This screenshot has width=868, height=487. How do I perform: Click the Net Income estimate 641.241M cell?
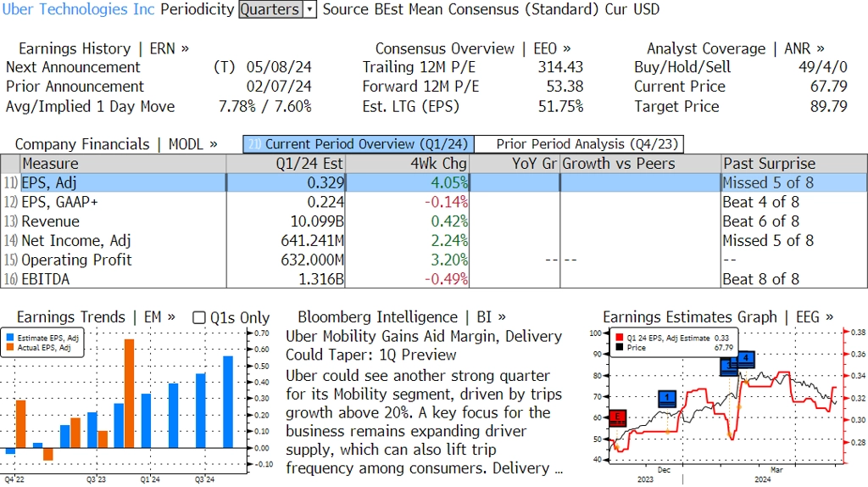[286, 241]
